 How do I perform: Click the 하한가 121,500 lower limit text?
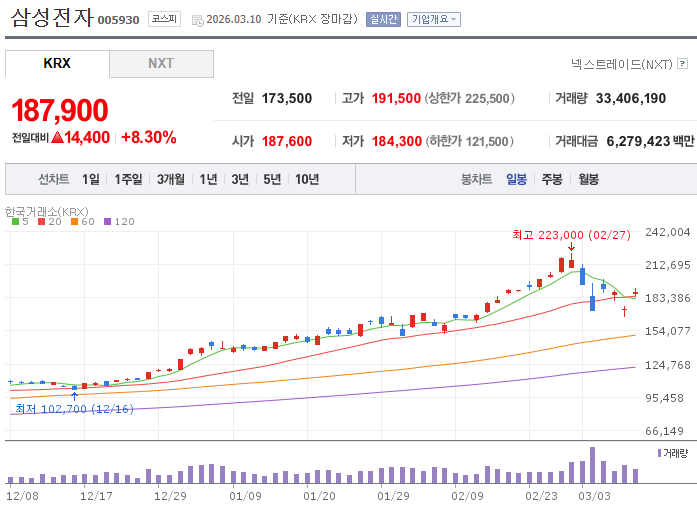point(470,141)
